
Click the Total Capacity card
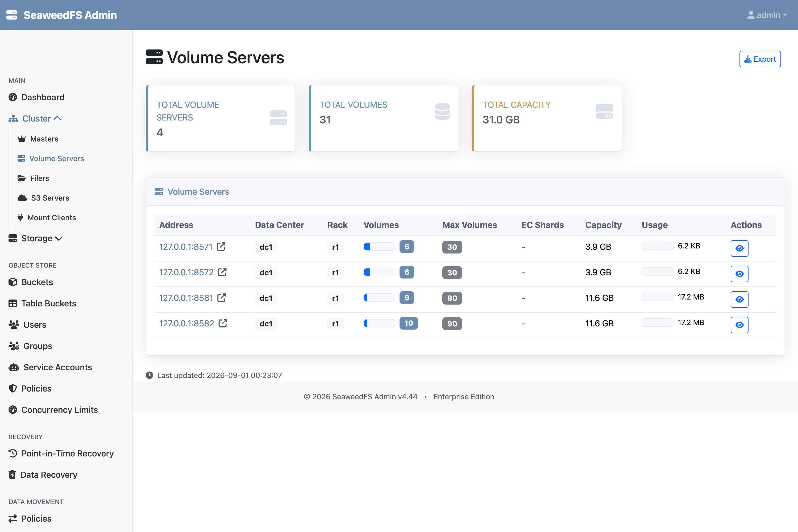(x=547, y=118)
